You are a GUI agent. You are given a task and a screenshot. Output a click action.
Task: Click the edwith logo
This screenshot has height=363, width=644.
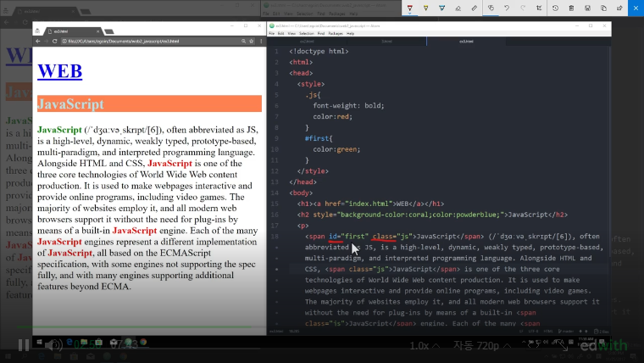(x=603, y=345)
